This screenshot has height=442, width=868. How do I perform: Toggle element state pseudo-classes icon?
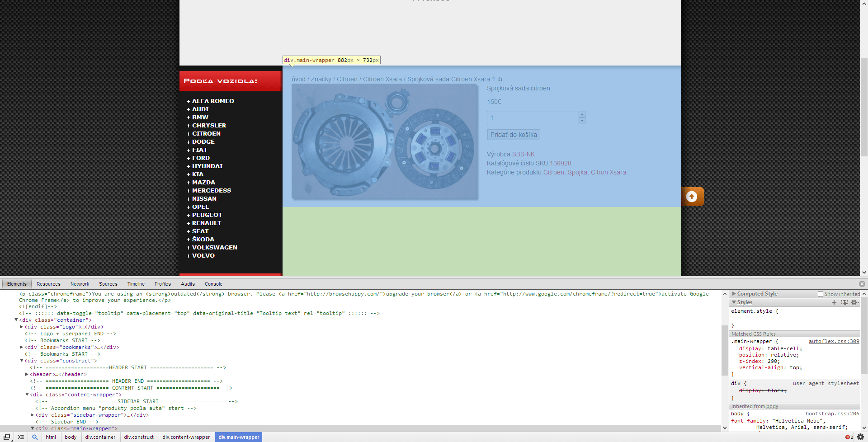(844, 302)
